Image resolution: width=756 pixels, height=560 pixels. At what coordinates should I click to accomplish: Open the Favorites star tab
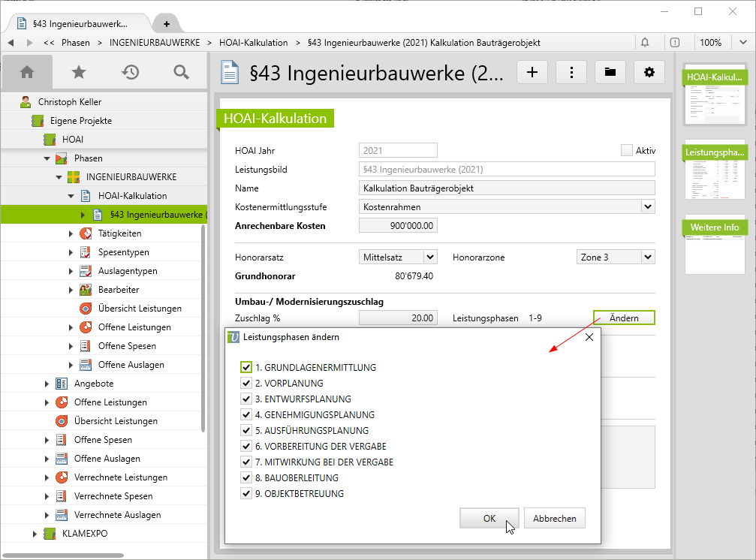click(78, 72)
